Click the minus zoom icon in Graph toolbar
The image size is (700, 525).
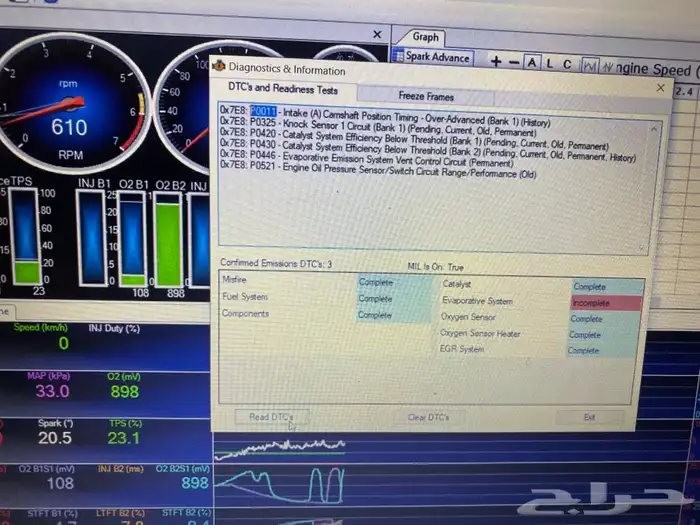pos(513,61)
